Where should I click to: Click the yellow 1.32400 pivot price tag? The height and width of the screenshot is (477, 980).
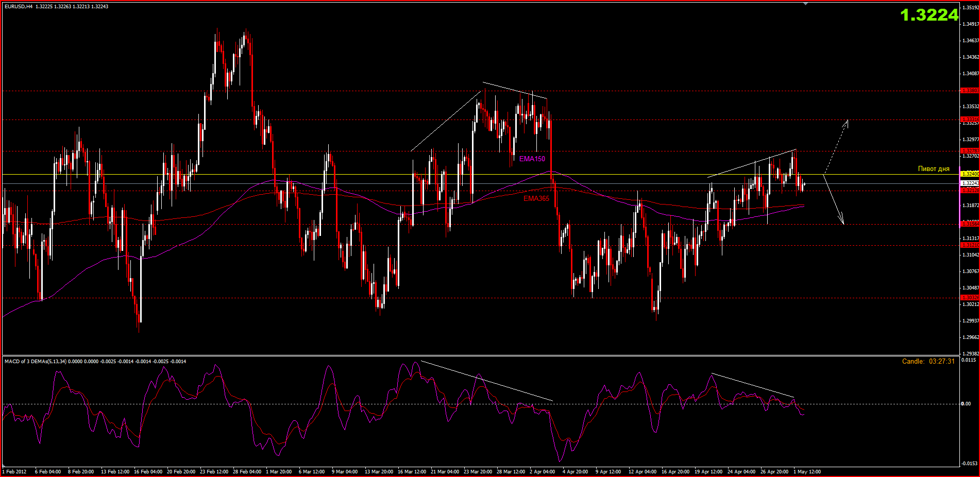point(970,174)
